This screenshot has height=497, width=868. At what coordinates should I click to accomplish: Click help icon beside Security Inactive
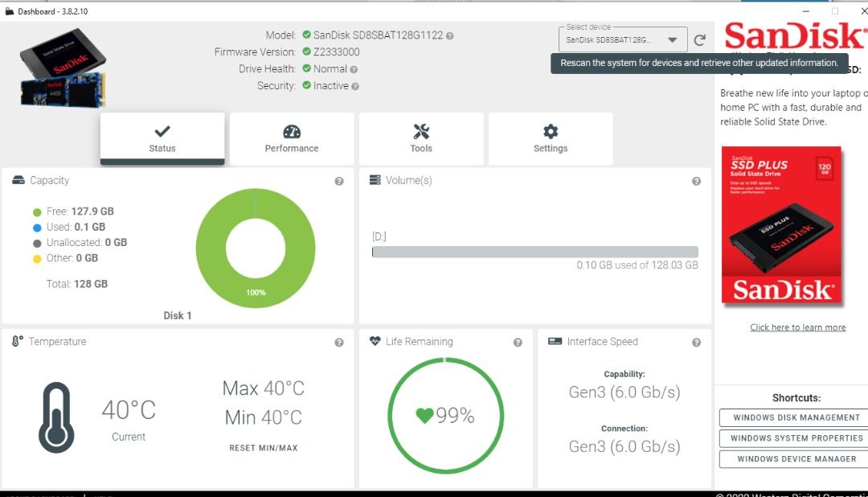pyautogui.click(x=355, y=86)
